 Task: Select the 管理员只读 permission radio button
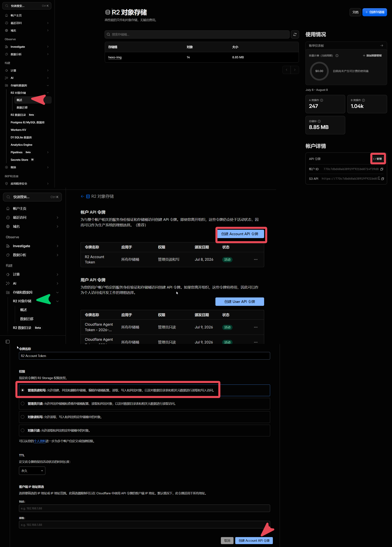(23, 403)
